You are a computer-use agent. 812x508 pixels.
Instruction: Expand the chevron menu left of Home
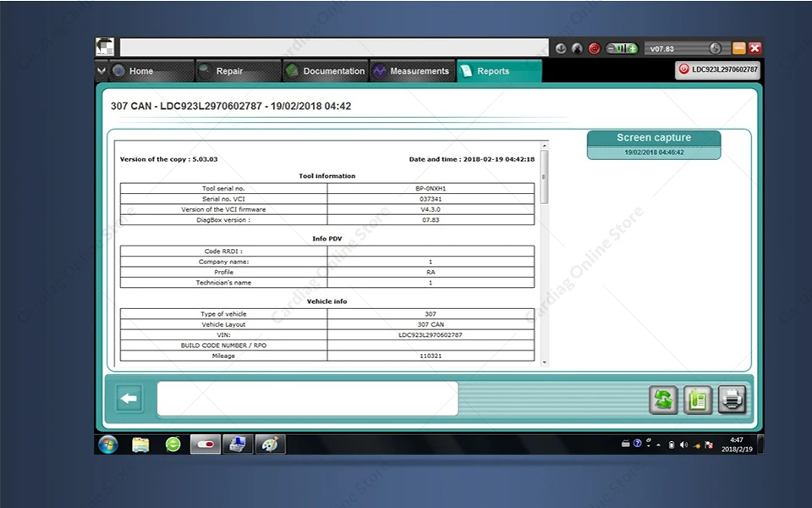tap(101, 70)
